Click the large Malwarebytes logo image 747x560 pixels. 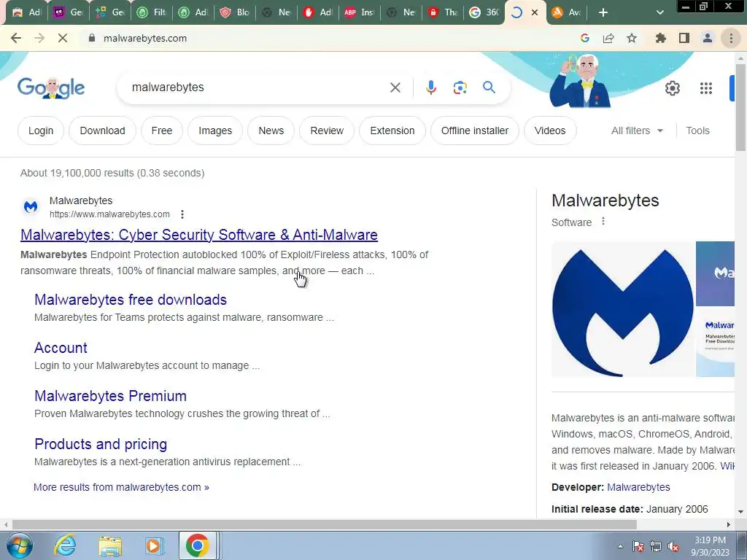tap(623, 309)
